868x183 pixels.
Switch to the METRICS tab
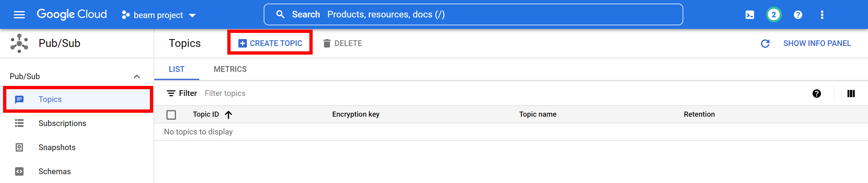[230, 69]
